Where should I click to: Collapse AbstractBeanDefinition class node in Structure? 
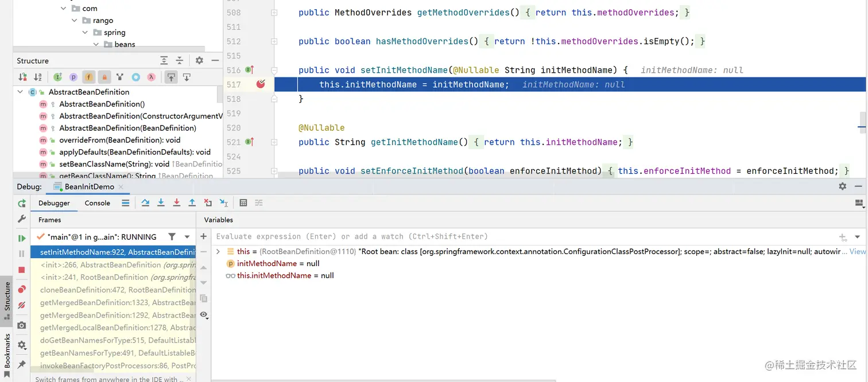pyautogui.click(x=20, y=92)
